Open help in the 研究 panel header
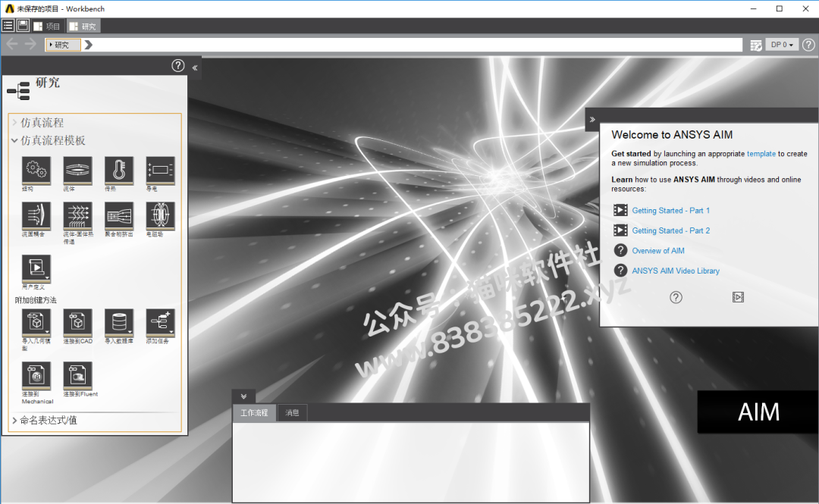Viewport: 819px width, 504px height. coord(178,65)
